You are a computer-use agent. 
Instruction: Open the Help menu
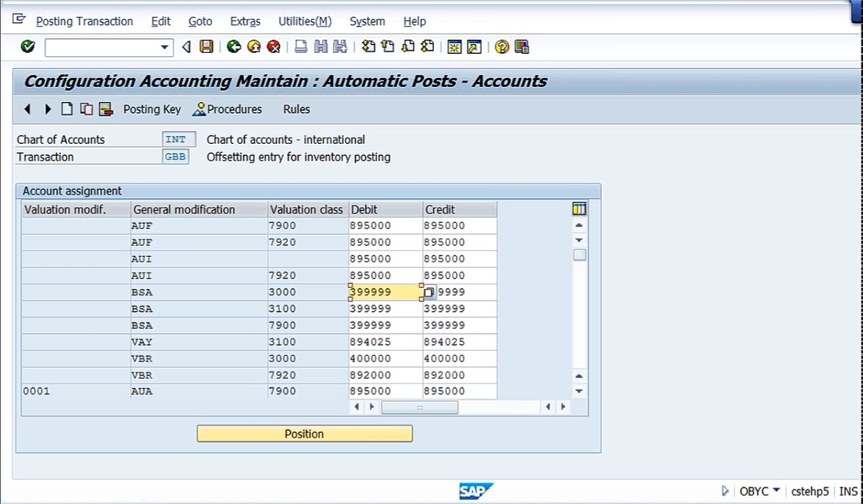coord(414,21)
